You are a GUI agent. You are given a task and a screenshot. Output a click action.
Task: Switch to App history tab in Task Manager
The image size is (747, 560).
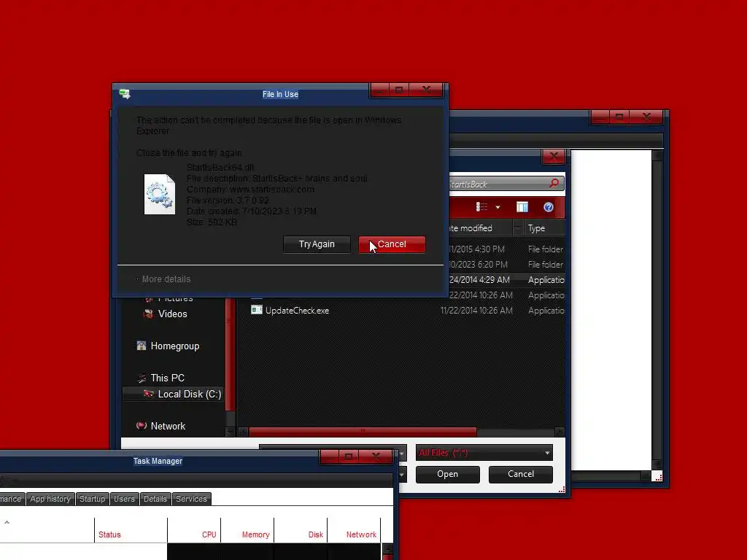(x=50, y=499)
